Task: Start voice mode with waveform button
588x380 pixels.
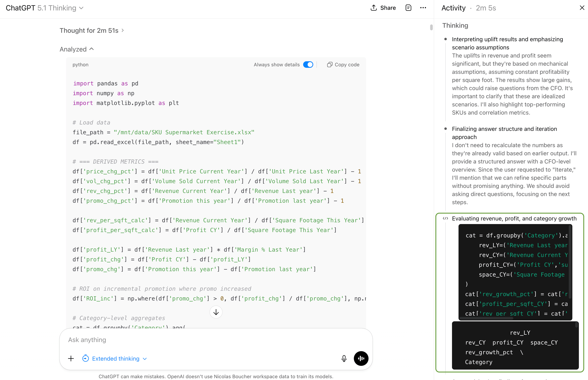Action: 361,358
